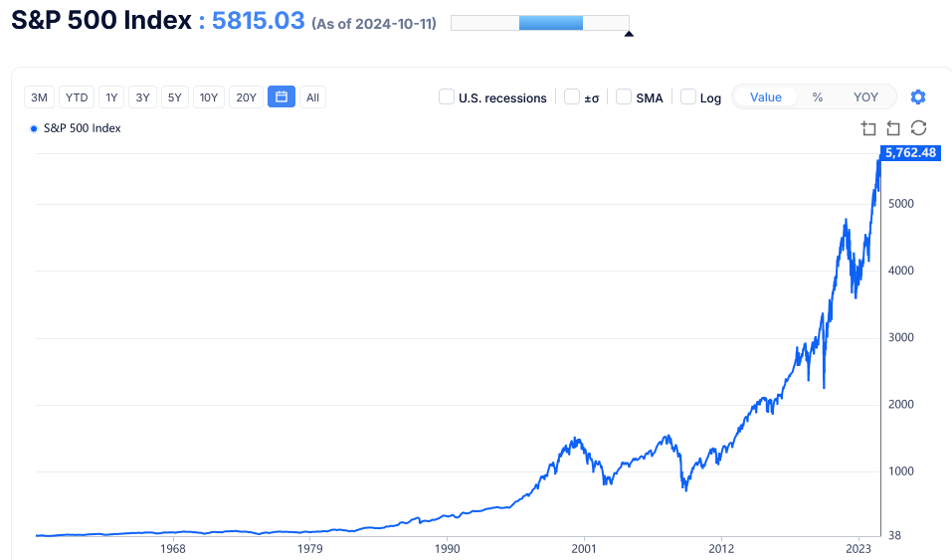Show the 10Y time range
Viewport: 952px width, 560px height.
(209, 97)
